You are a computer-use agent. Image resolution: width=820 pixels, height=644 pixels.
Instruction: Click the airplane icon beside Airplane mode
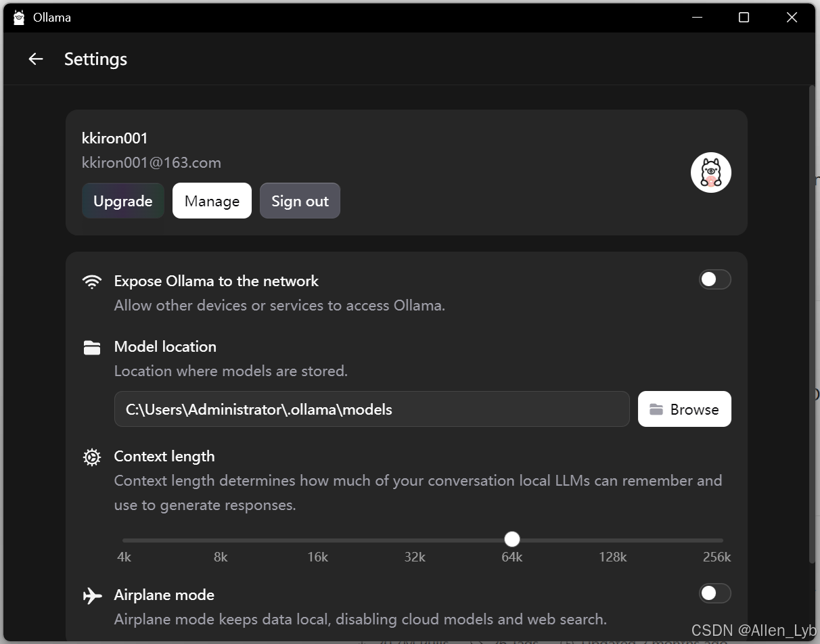(92, 595)
